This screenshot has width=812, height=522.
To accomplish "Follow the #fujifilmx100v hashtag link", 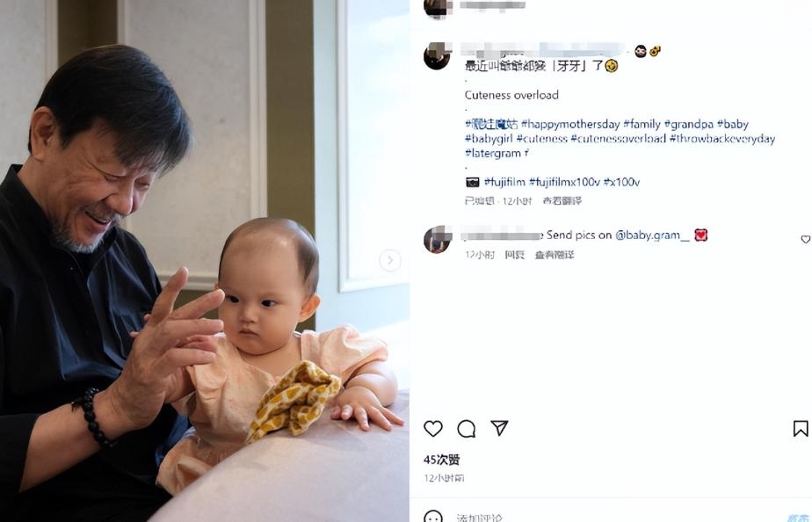I will [564, 182].
